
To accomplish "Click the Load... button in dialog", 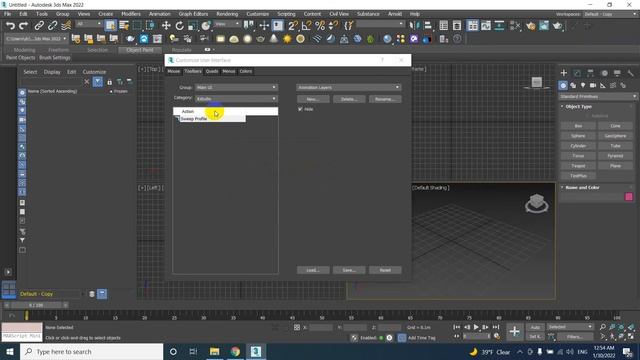I will click(313, 270).
